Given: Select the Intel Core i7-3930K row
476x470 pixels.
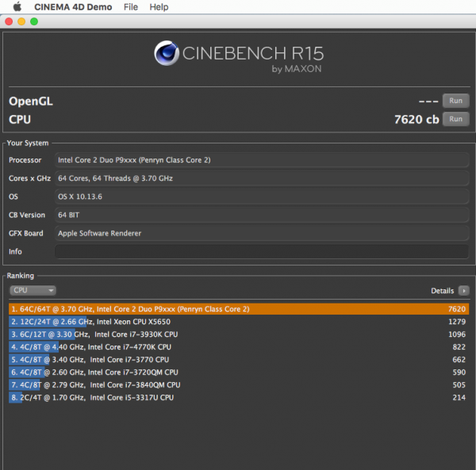Looking at the screenshot, I should point(239,334).
